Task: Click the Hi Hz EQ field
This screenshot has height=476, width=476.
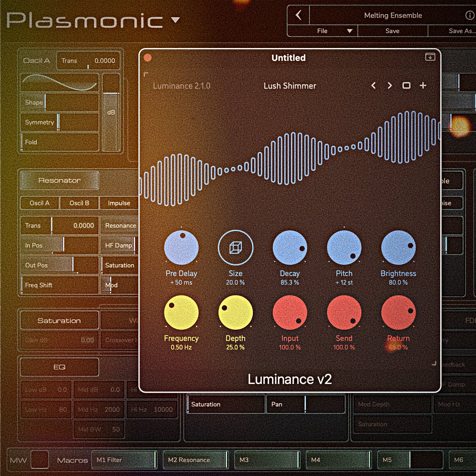Action: click(x=152, y=409)
